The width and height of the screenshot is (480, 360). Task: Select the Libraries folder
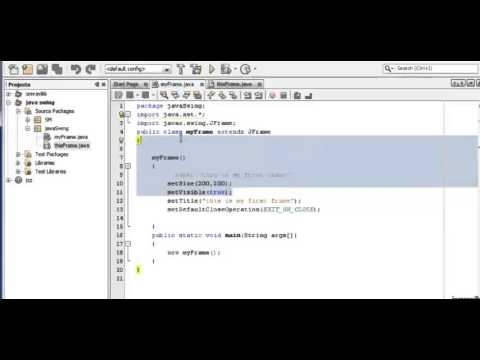(45, 163)
